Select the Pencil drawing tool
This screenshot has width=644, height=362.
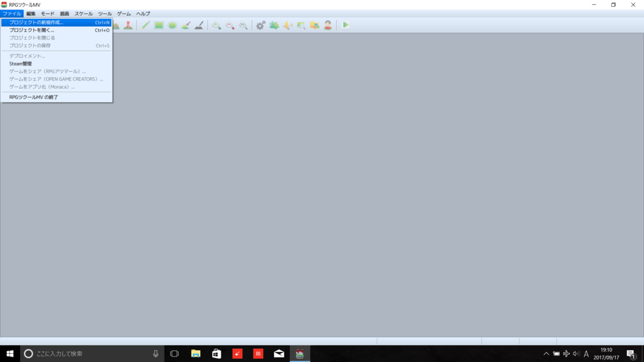[x=145, y=25]
